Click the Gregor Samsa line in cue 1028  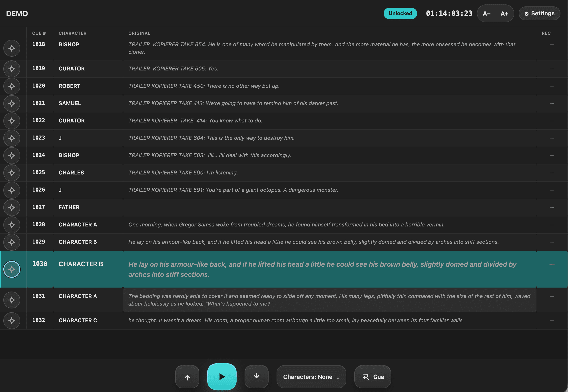287,225
